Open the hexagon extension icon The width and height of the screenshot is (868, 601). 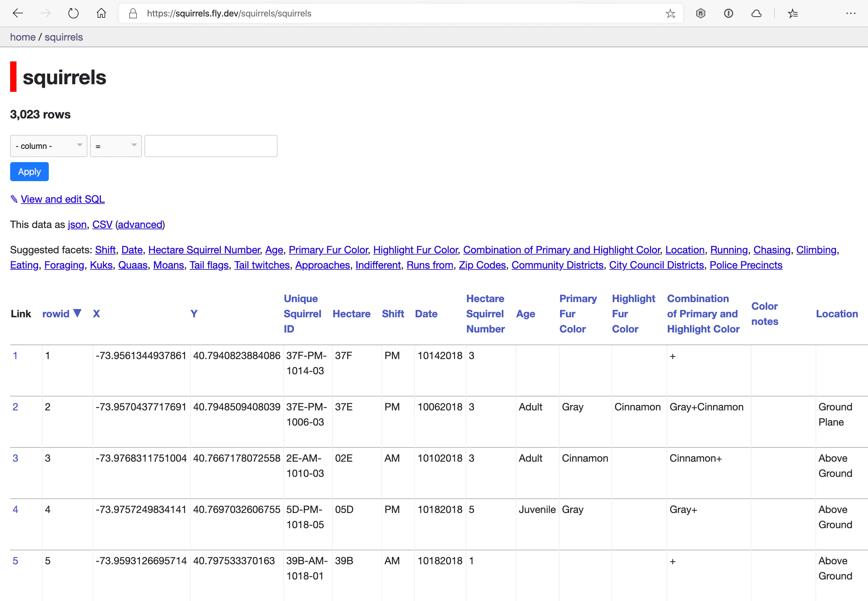(x=700, y=14)
